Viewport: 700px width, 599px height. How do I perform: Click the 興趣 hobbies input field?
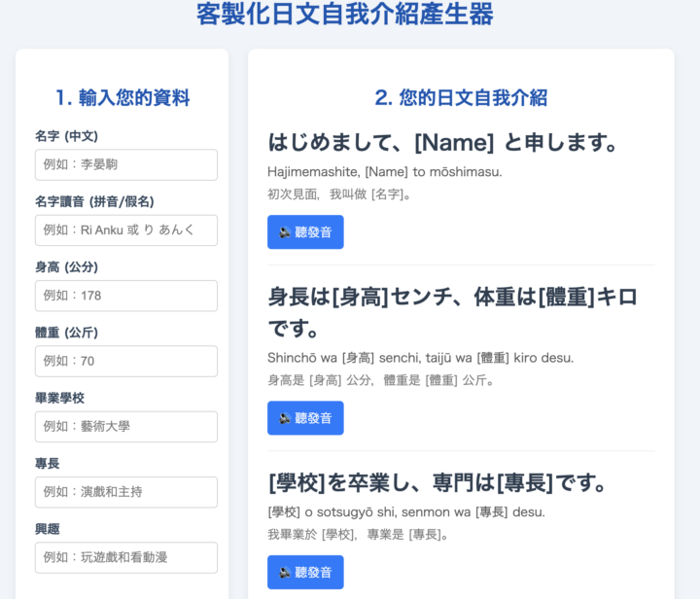point(126,557)
